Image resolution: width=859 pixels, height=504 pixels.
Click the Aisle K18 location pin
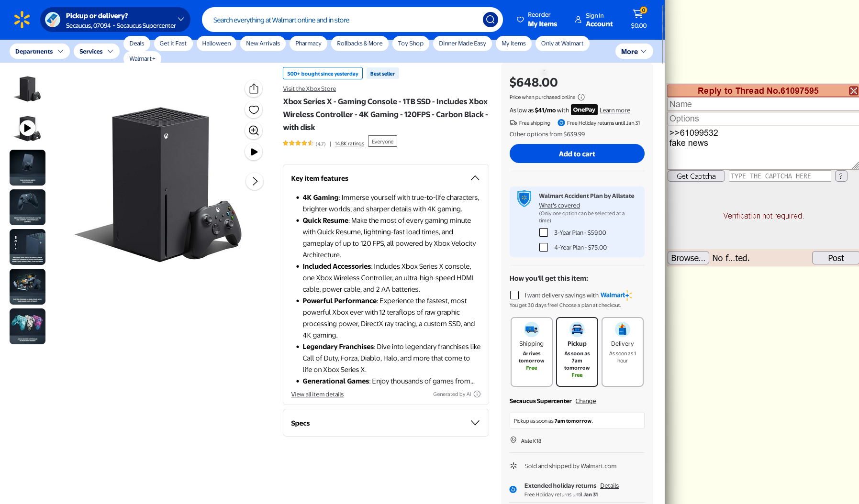[x=513, y=440]
